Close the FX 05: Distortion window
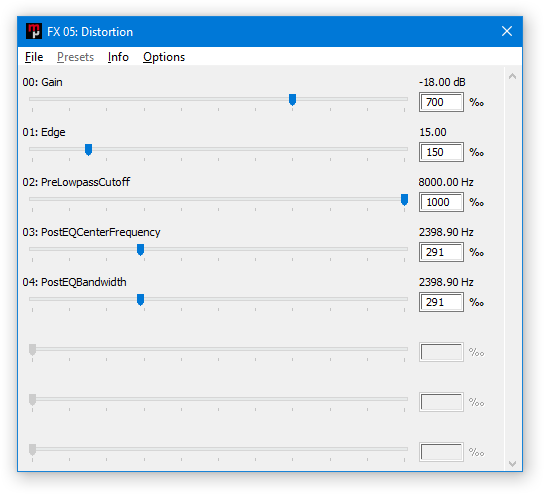Screen dimensions: 544x494 [x=507, y=31]
